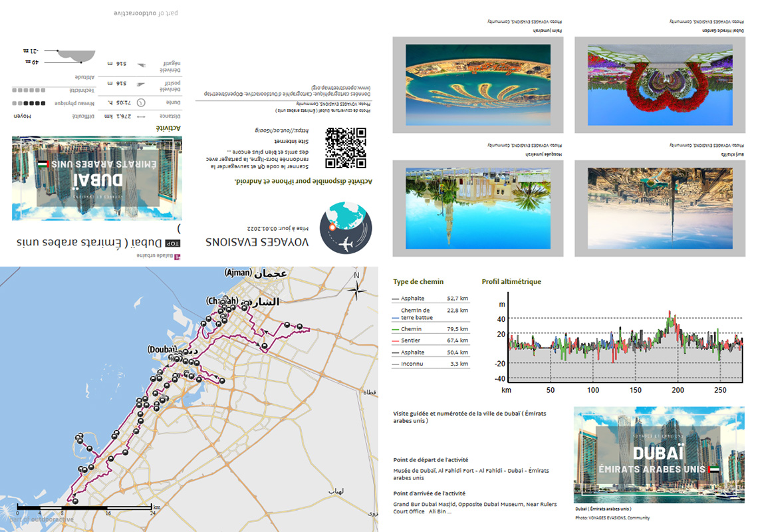Select the '-21 m' minimum altitude label
The width and height of the screenshot is (758, 532).
pos(31,51)
